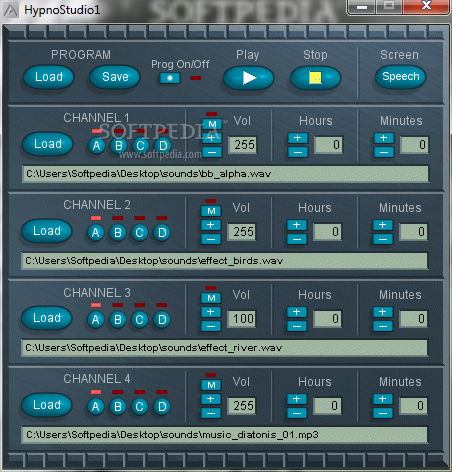Decrease Channel 4 Hours with minus

click(x=297, y=414)
